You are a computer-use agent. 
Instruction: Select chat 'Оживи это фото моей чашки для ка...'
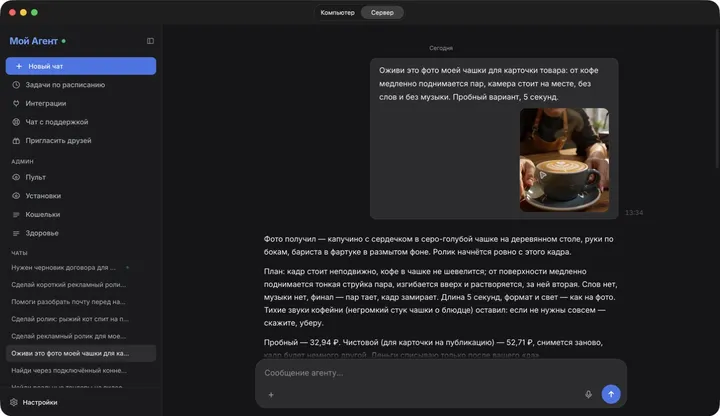coord(81,353)
